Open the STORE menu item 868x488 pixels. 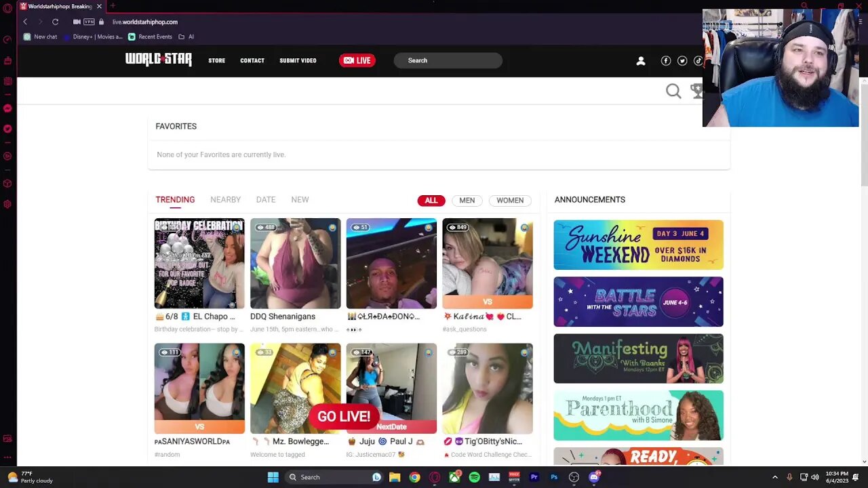tap(217, 60)
